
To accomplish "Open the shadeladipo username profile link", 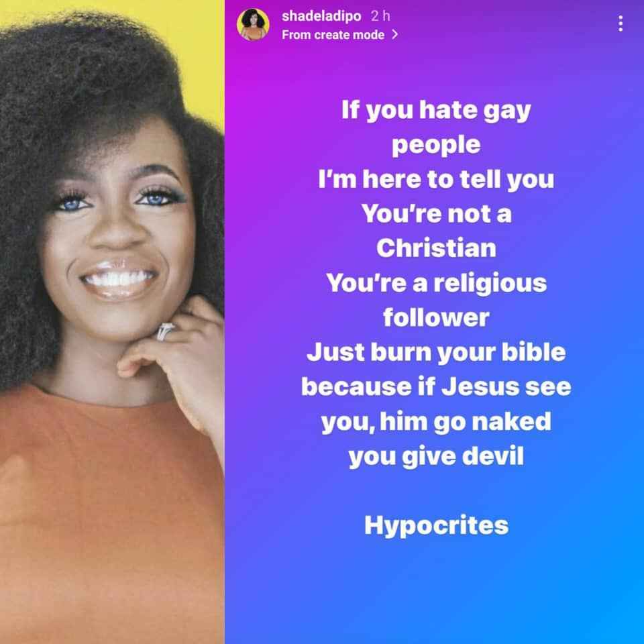I will (x=321, y=16).
